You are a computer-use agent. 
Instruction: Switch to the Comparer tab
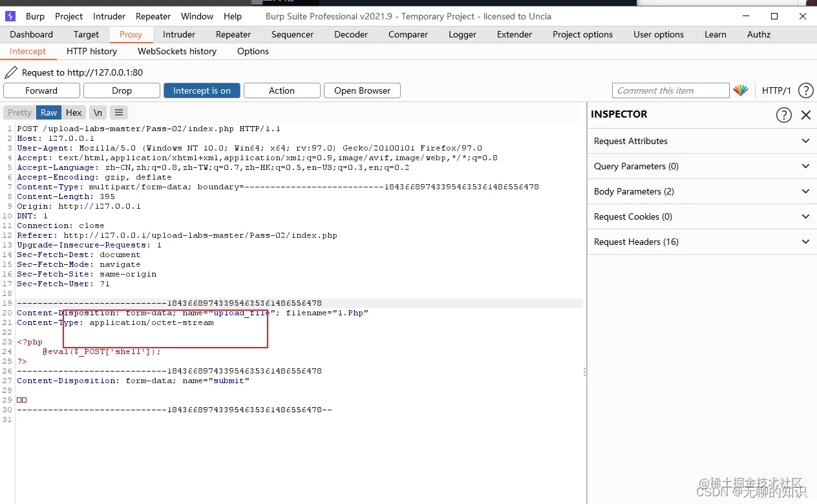click(408, 34)
